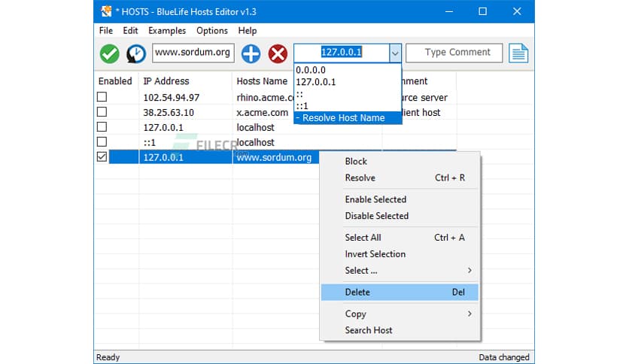This screenshot has width=629, height=364.
Task: Open the Help menu
Action: click(247, 31)
